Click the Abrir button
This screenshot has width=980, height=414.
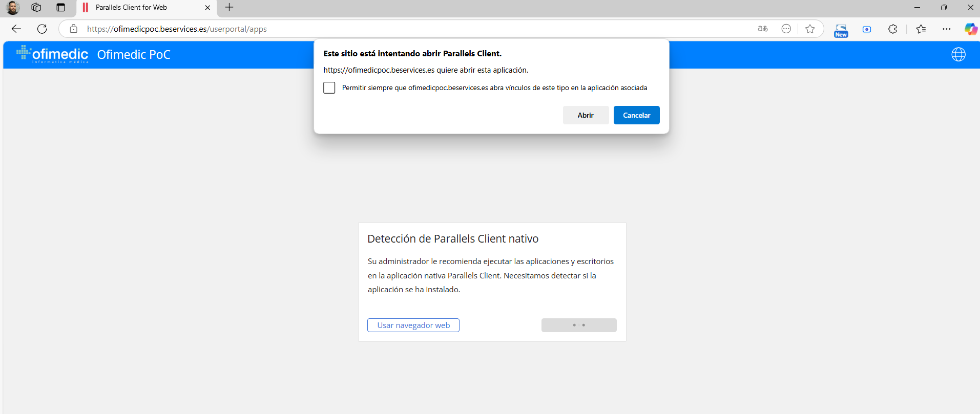[x=586, y=115]
